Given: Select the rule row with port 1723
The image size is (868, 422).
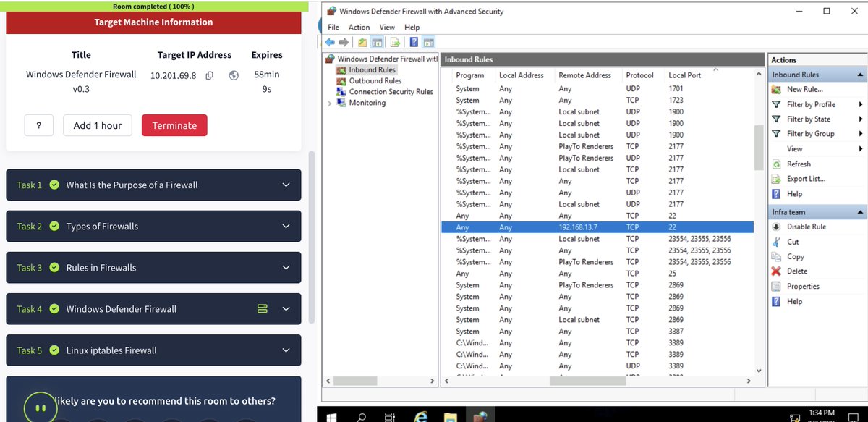Looking at the screenshot, I should click(x=597, y=101).
